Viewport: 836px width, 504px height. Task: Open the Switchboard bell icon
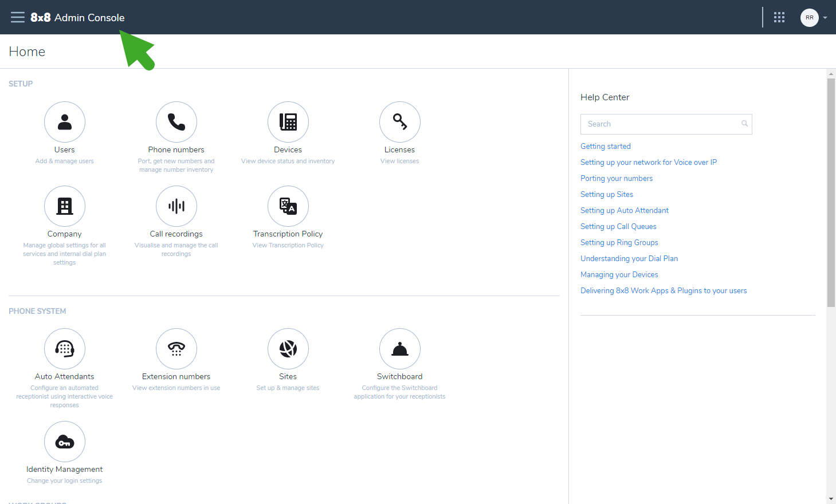pyautogui.click(x=400, y=349)
